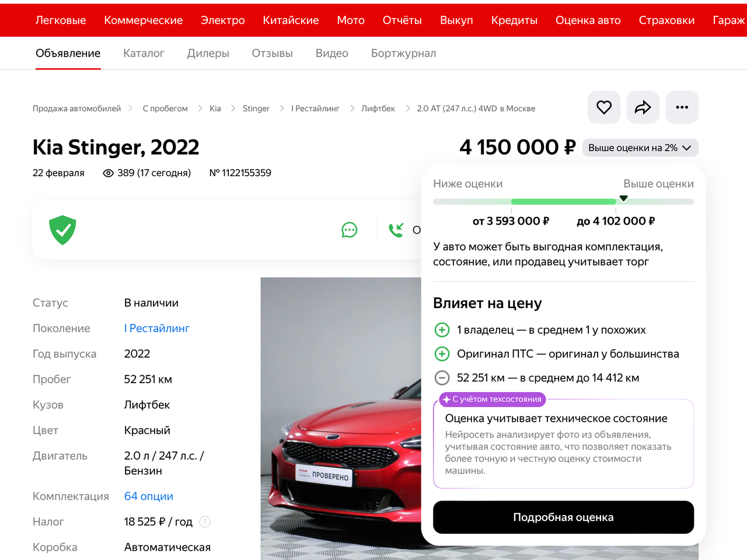Click the price marker on the valuation bar
The image size is (747, 560).
point(623,198)
